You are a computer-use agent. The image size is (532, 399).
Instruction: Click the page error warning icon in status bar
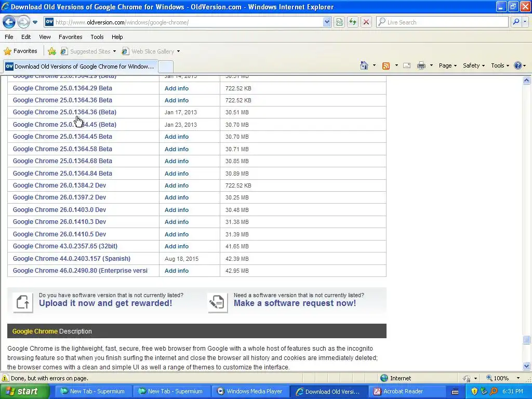click(5, 378)
